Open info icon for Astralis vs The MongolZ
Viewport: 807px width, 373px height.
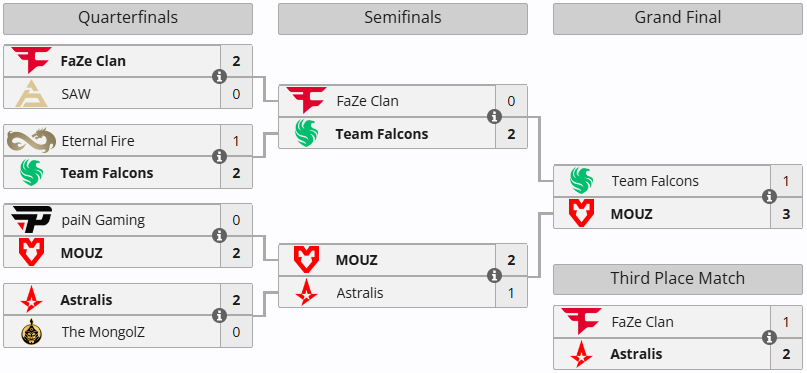tap(220, 315)
